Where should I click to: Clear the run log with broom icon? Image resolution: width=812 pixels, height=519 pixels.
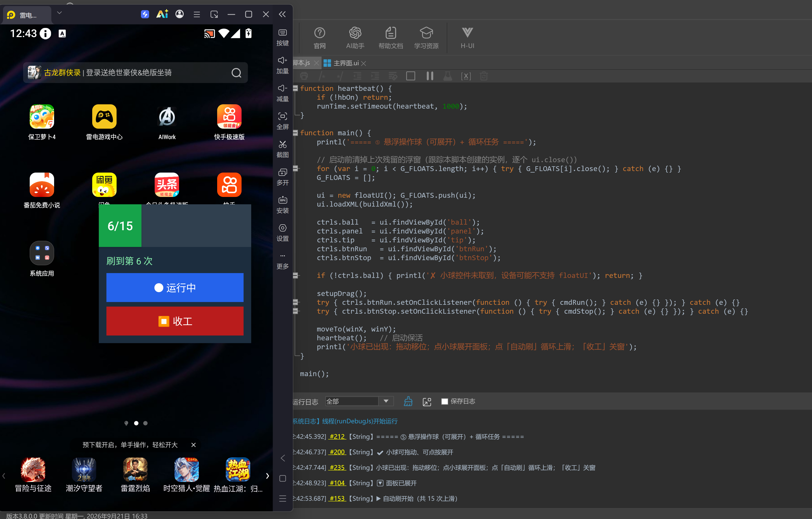(x=408, y=401)
